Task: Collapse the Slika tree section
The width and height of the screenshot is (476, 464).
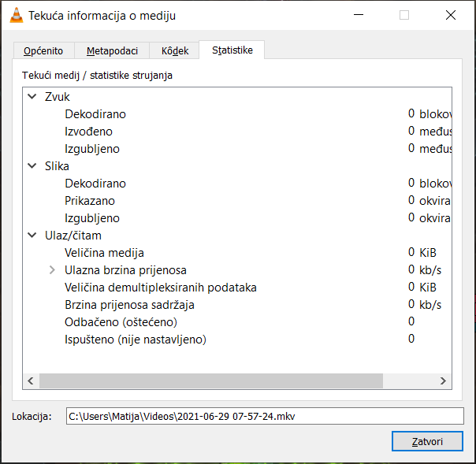Action: click(32, 166)
